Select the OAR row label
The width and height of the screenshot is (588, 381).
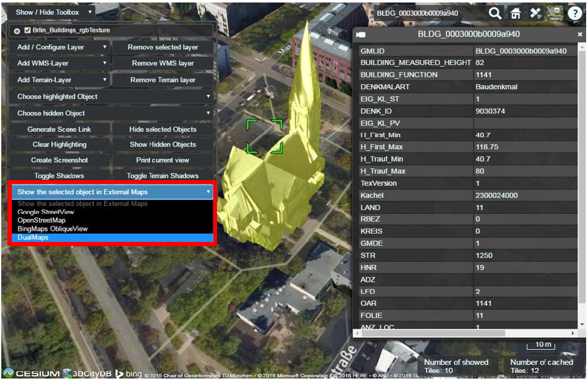(x=369, y=304)
